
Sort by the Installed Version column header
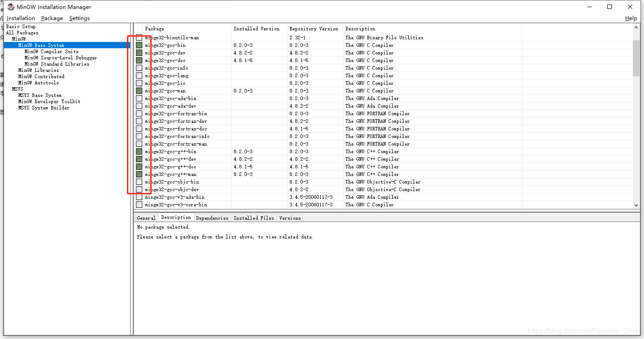point(259,29)
